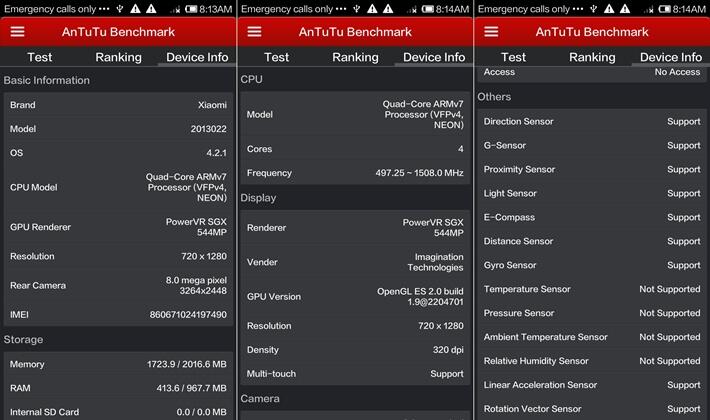The image size is (710, 420).
Task: Switch to the Test tab on left screen
Action: point(40,57)
